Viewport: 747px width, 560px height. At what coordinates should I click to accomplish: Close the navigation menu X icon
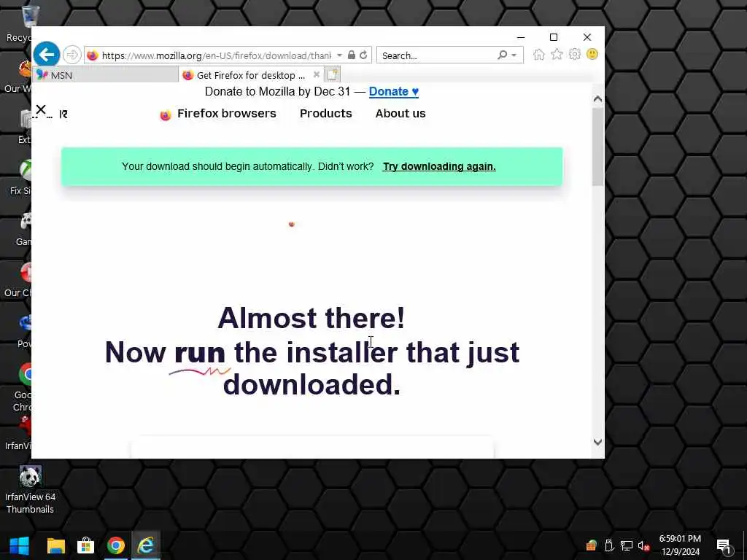[x=41, y=109]
